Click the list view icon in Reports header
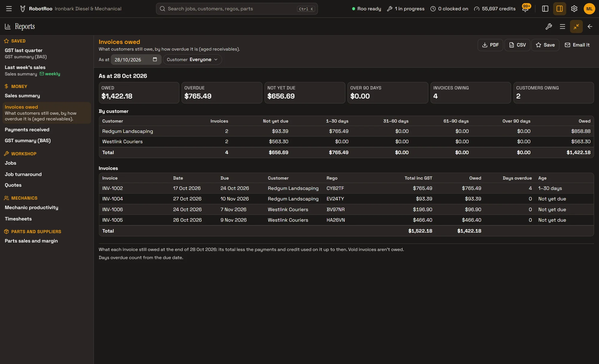 click(562, 27)
